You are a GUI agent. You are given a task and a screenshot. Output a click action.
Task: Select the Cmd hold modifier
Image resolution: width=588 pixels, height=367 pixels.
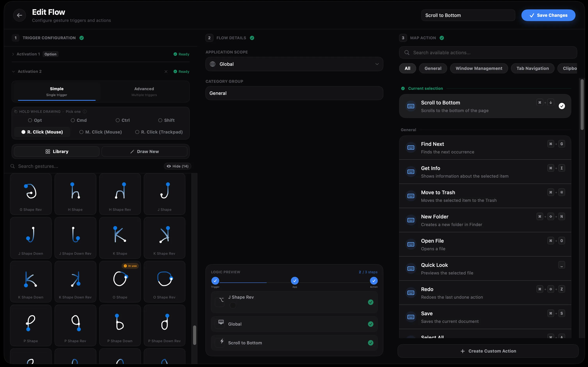click(79, 120)
